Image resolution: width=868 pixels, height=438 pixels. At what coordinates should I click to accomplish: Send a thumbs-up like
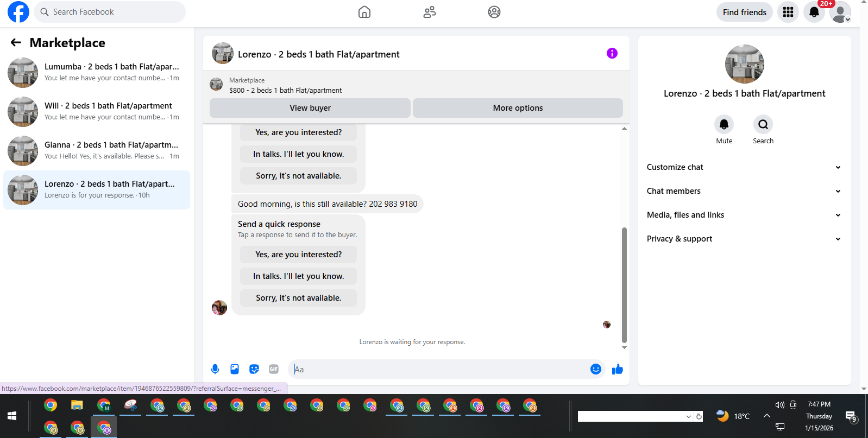(x=618, y=369)
